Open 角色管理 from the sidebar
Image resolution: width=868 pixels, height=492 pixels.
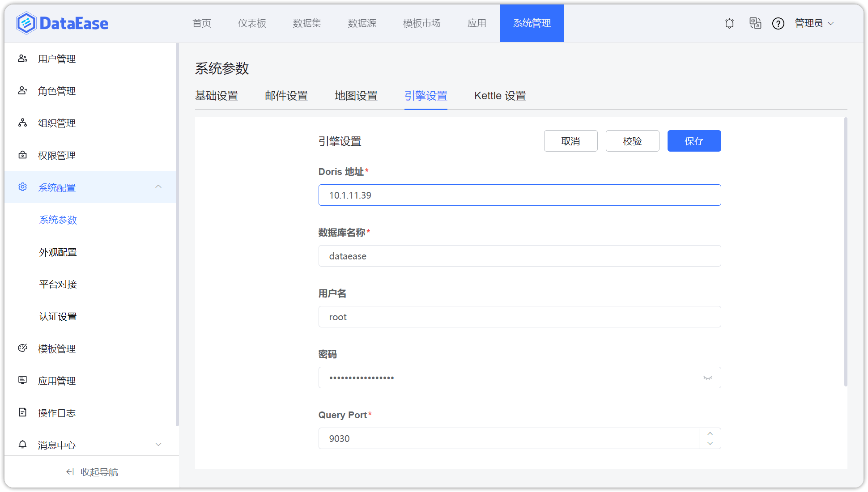click(x=57, y=91)
